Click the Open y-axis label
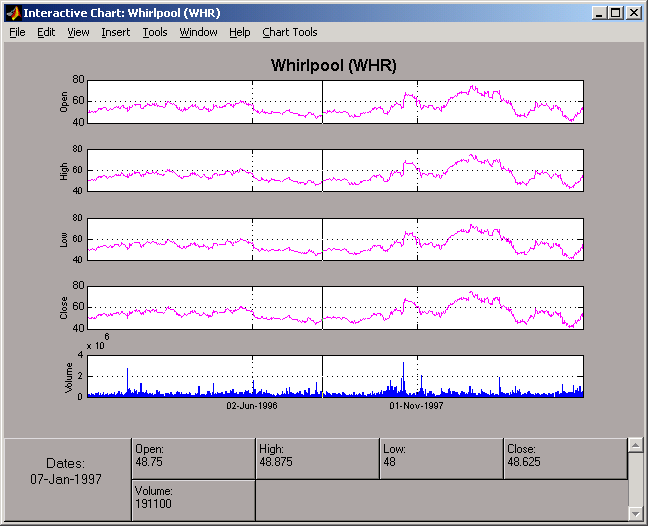This screenshot has height=526, width=648. tap(64, 102)
